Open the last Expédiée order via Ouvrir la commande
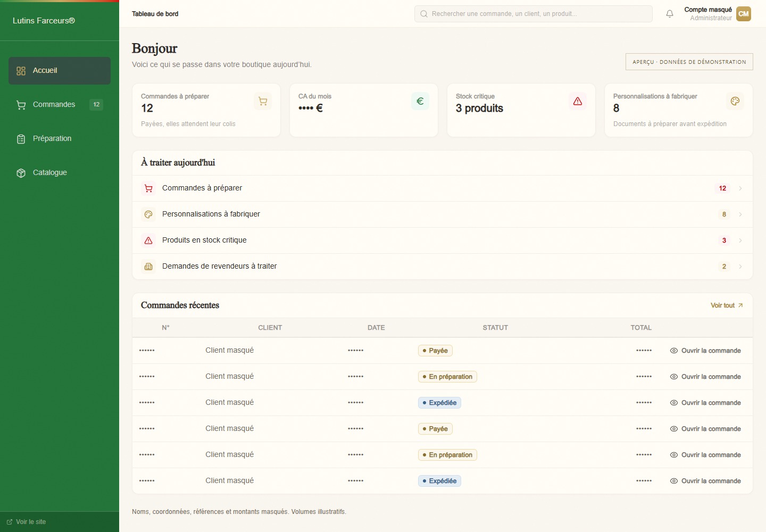766x532 pixels. tap(705, 481)
